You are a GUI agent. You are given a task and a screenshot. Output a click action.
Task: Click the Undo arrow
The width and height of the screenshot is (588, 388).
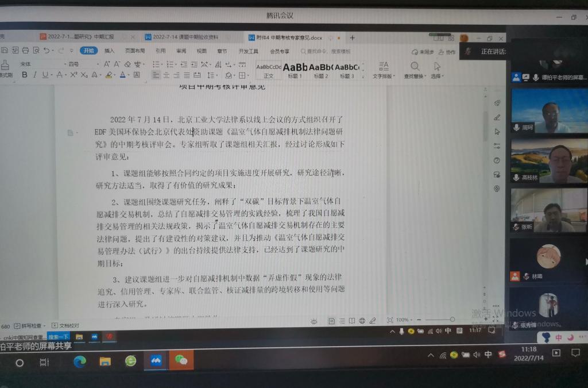click(47, 50)
